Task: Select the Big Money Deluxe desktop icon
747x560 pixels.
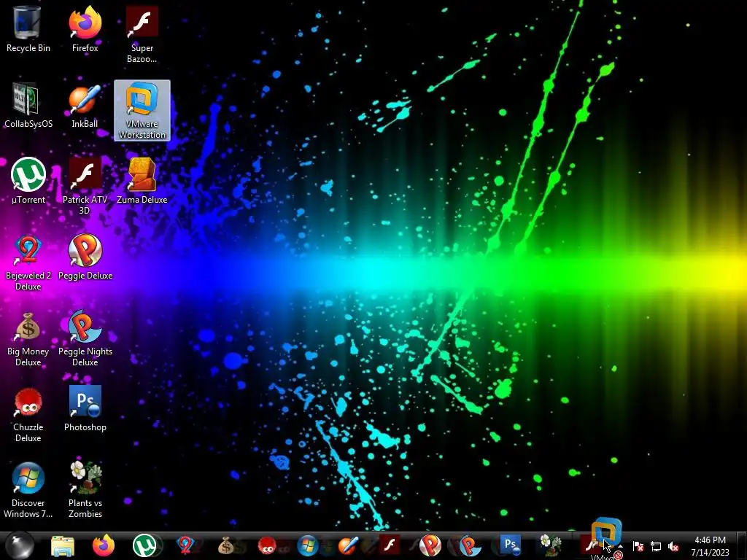Action: (28, 338)
